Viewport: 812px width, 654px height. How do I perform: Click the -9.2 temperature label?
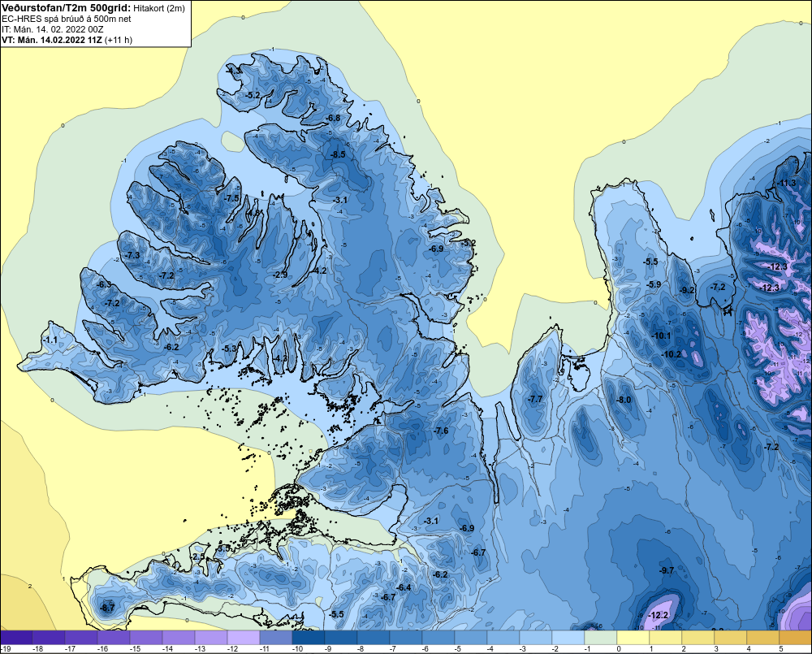687,290
